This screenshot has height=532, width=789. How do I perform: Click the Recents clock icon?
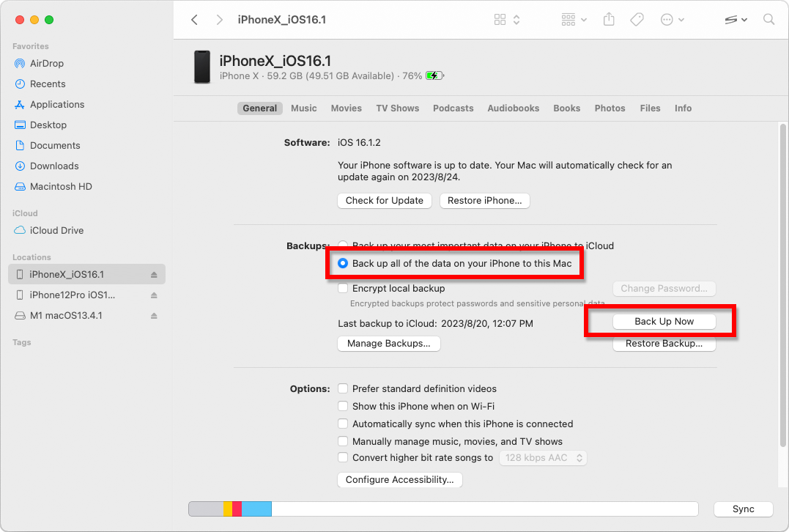(x=20, y=84)
